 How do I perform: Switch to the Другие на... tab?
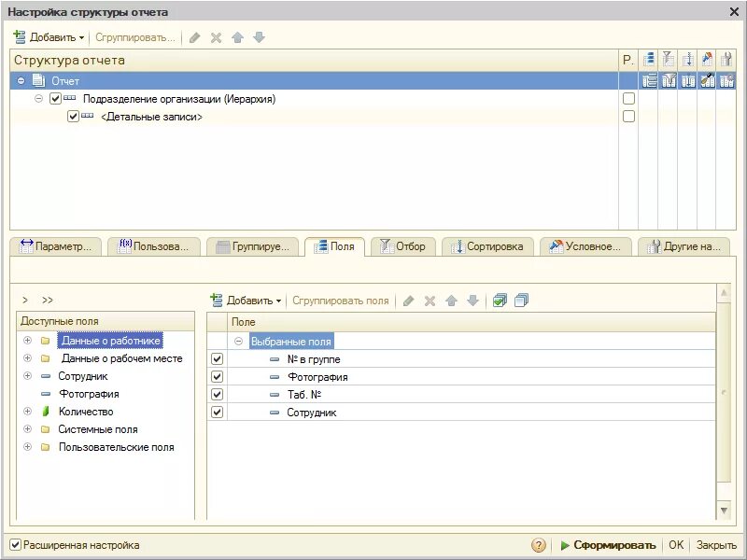tap(684, 246)
